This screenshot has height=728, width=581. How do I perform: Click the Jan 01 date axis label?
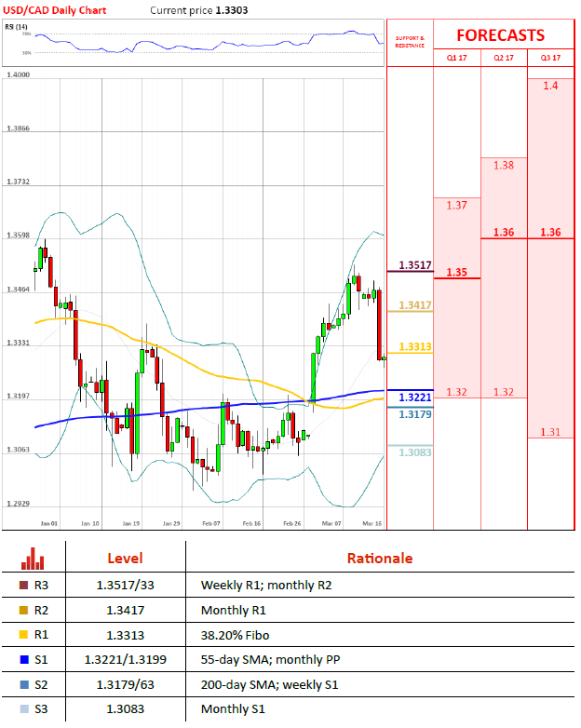point(49,523)
